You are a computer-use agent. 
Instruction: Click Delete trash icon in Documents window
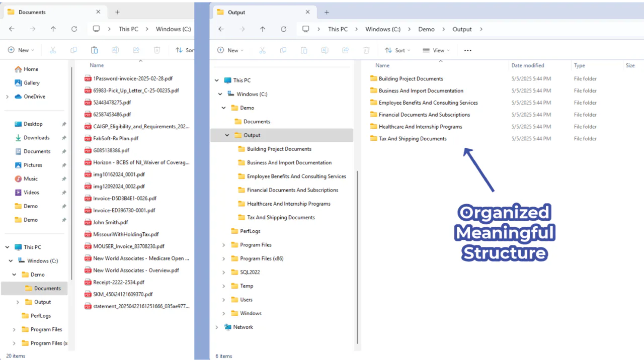157,50
